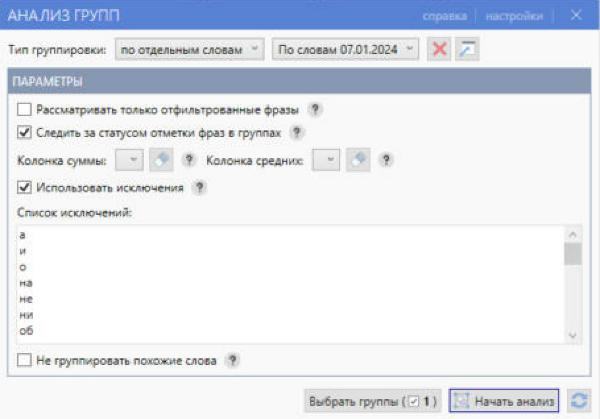Open help for Не группировать похожие слова
The width and height of the screenshot is (600, 419).
232,360
